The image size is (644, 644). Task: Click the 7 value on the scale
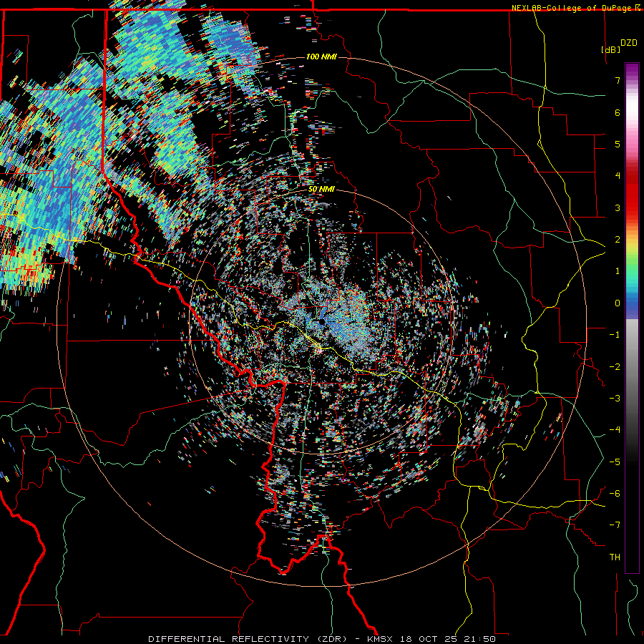(x=618, y=80)
